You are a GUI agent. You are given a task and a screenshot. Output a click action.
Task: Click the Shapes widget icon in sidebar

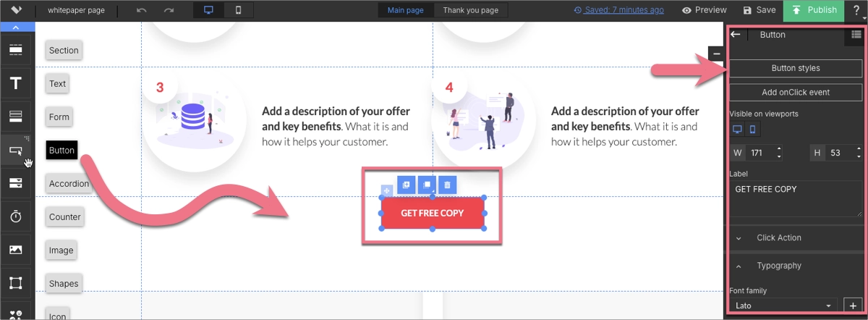click(x=15, y=283)
